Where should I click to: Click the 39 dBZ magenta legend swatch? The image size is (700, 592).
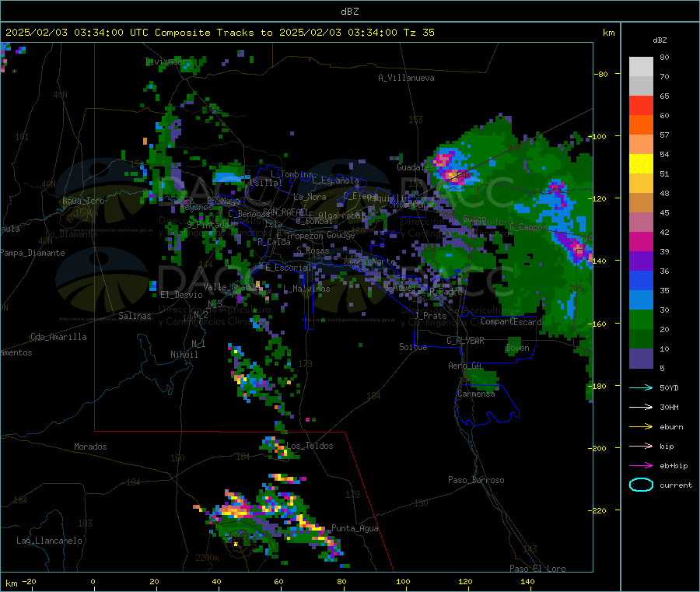[641, 241]
